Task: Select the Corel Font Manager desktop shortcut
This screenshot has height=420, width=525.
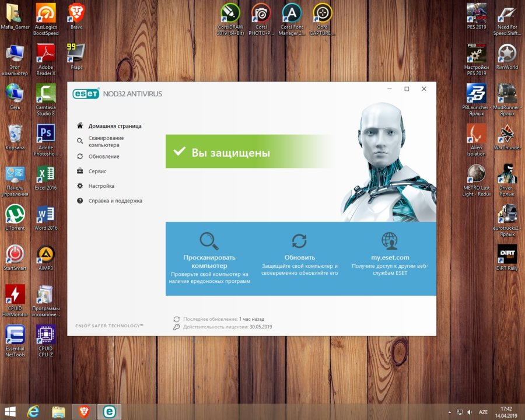Action: [x=292, y=19]
